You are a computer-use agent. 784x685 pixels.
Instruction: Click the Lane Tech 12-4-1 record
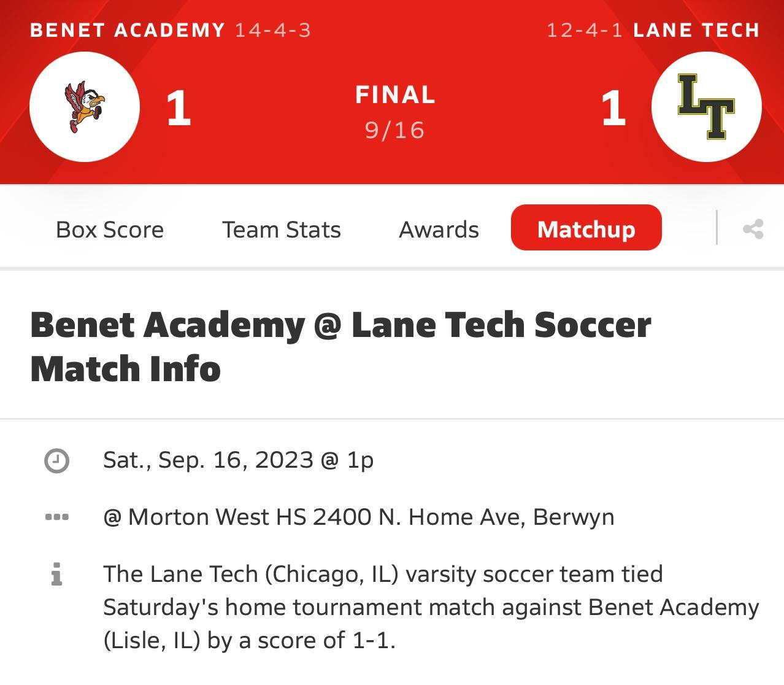pos(585,30)
